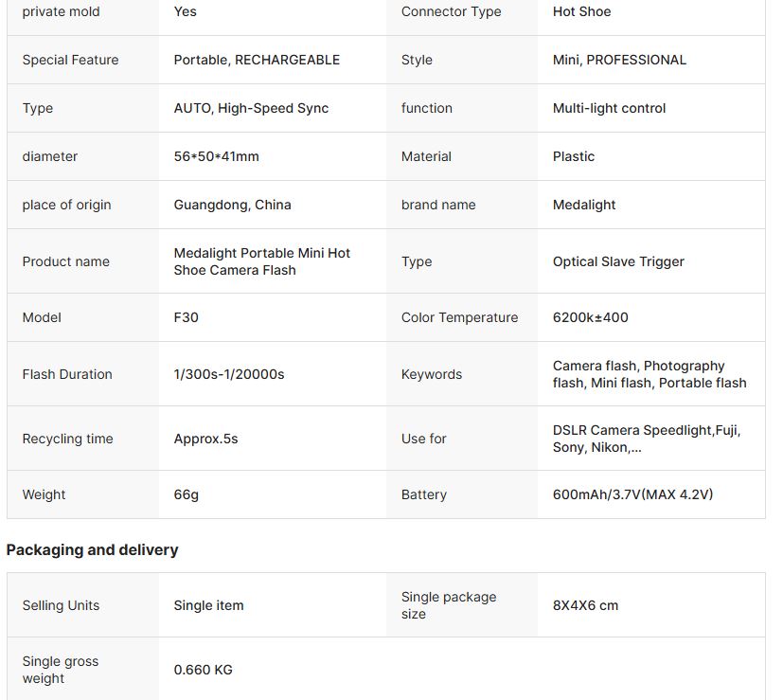Click the F30 model value

[186, 317]
